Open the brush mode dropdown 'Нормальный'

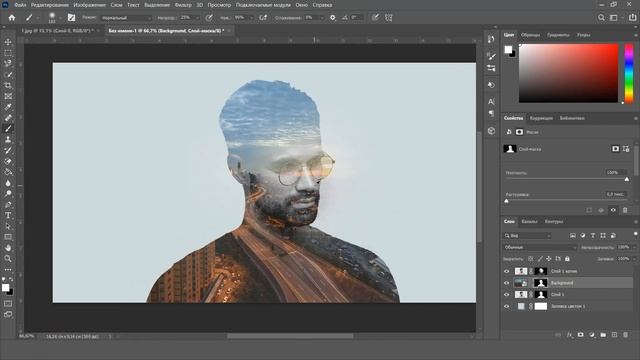point(126,18)
